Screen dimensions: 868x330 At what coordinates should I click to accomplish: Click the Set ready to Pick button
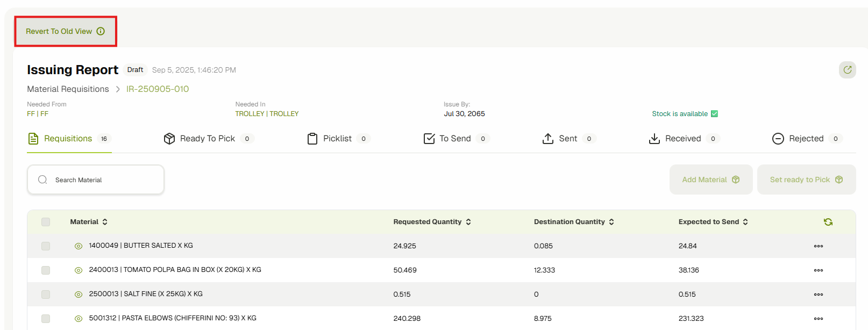[806, 180]
